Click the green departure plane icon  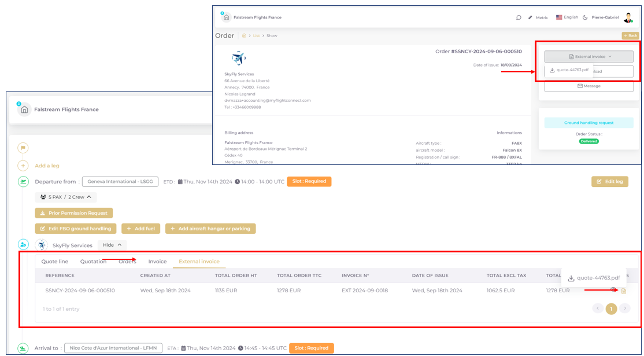pyautogui.click(x=23, y=182)
